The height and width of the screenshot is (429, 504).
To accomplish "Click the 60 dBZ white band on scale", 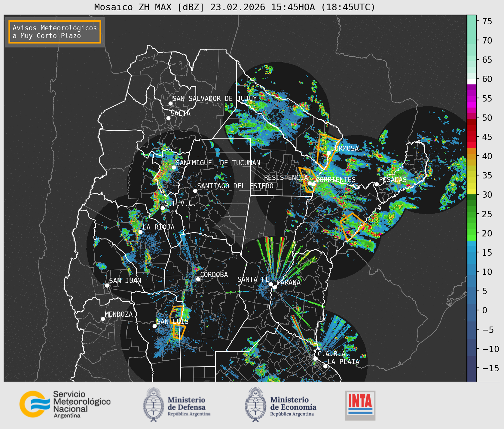I will (472, 81).
